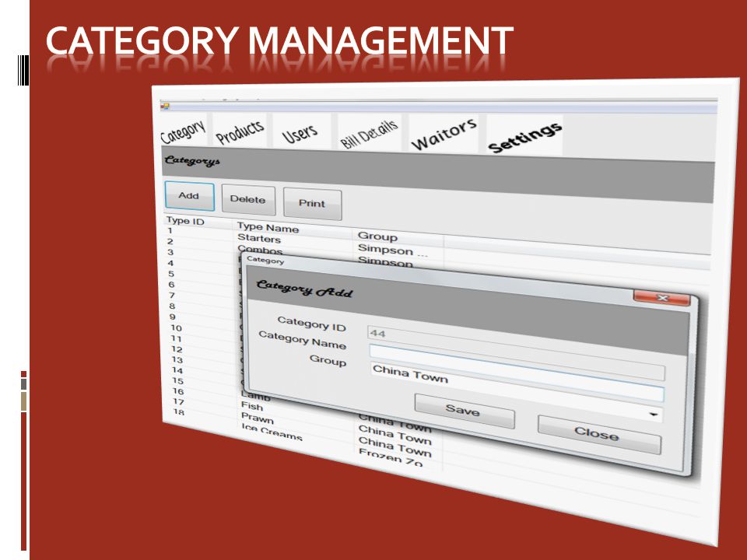Click the Delete button
The image size is (747, 560).
[247, 200]
